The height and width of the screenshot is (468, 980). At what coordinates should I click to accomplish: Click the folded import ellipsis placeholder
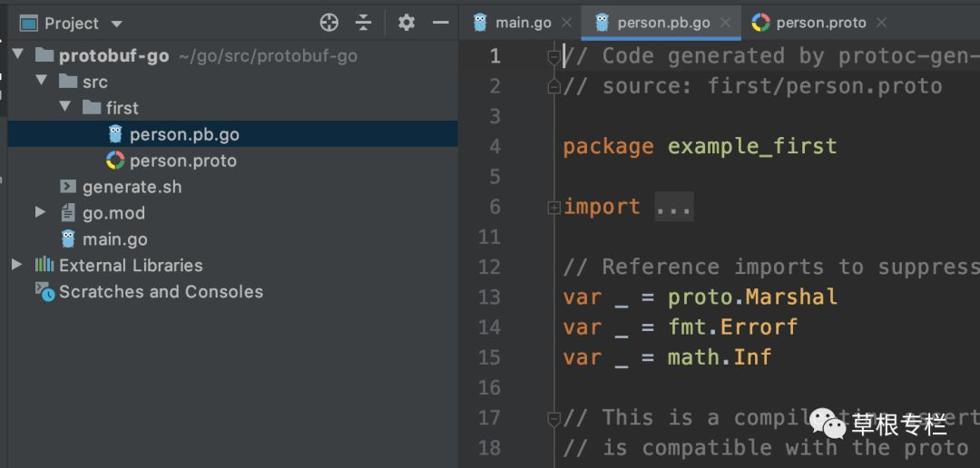(673, 207)
